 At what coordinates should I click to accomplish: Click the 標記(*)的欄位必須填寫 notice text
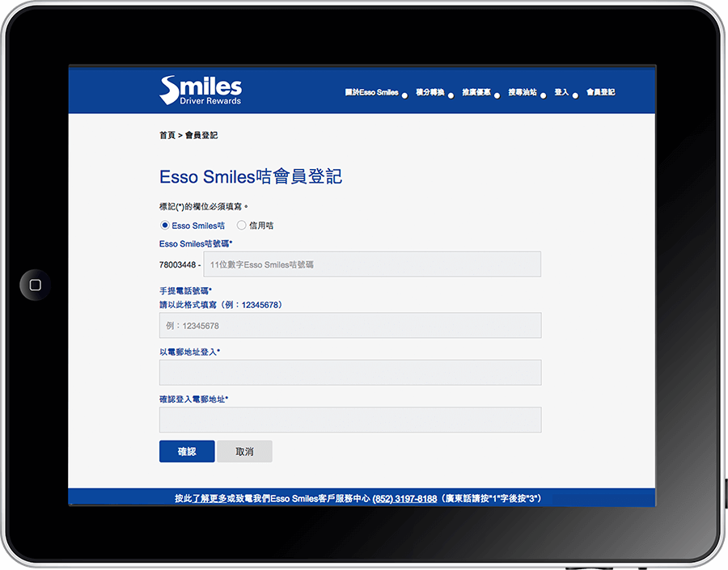(203, 206)
